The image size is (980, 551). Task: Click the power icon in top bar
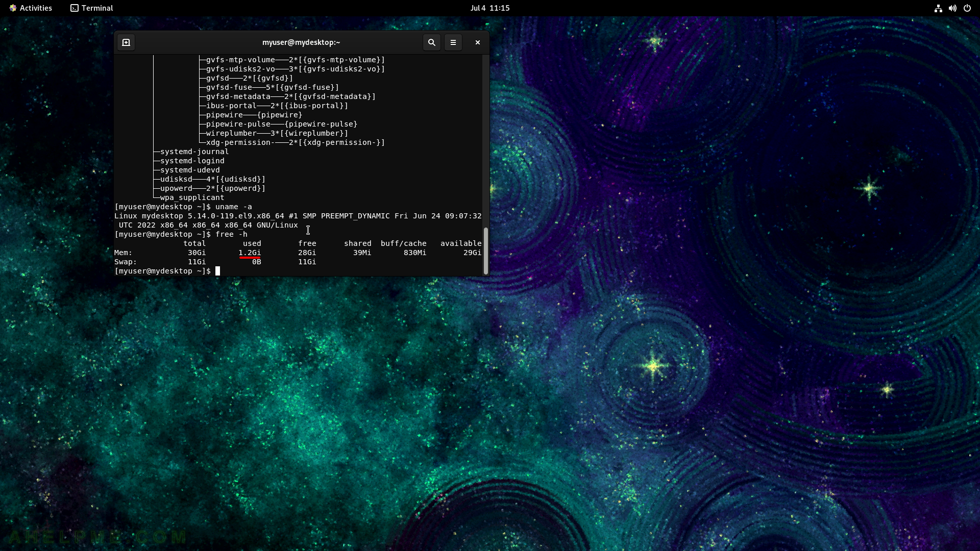click(x=967, y=8)
